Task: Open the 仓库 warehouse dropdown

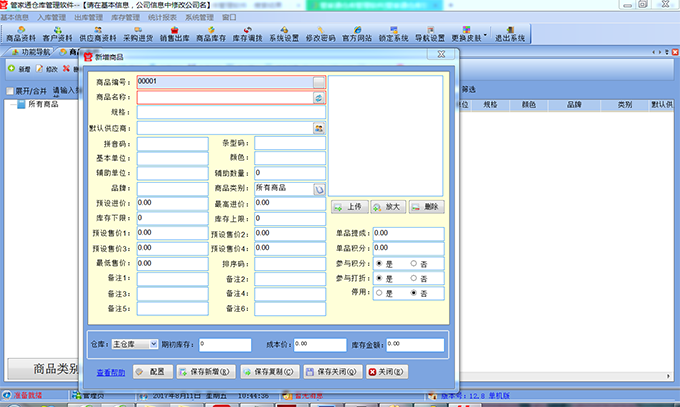Action: (153, 344)
